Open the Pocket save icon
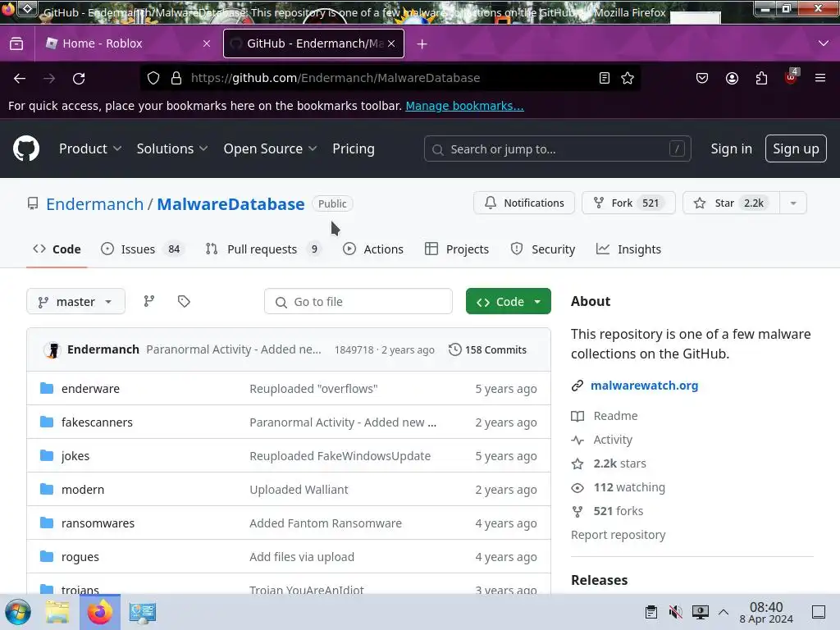 (x=702, y=78)
